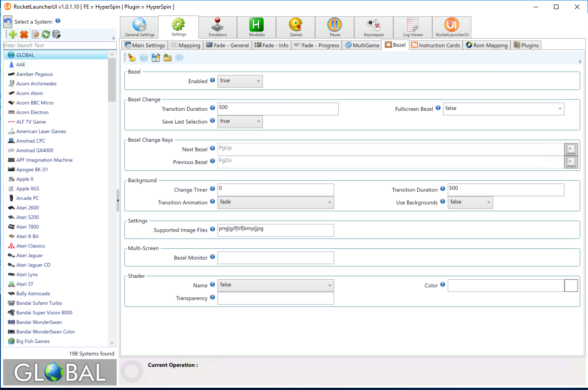Expand Bezel toolbar overflow arrow at right
The width and height of the screenshot is (588, 390).
click(580, 61)
